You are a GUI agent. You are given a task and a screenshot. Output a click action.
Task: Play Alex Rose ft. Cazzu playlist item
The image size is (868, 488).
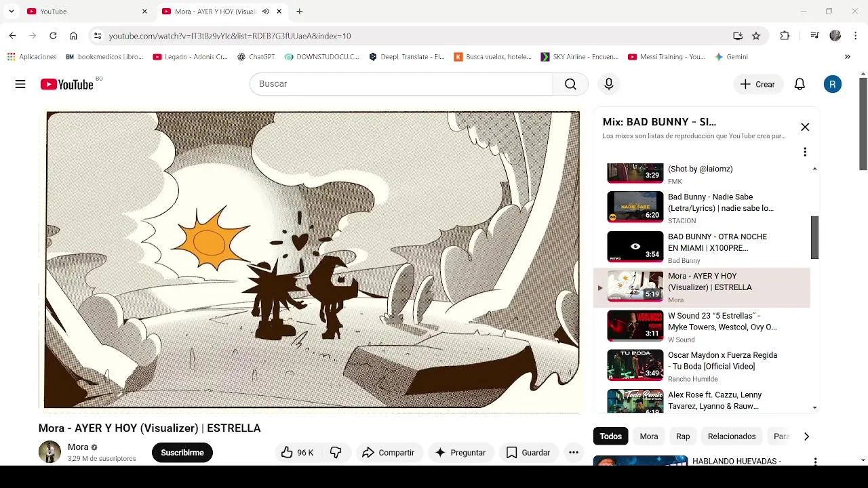pyautogui.click(x=702, y=400)
